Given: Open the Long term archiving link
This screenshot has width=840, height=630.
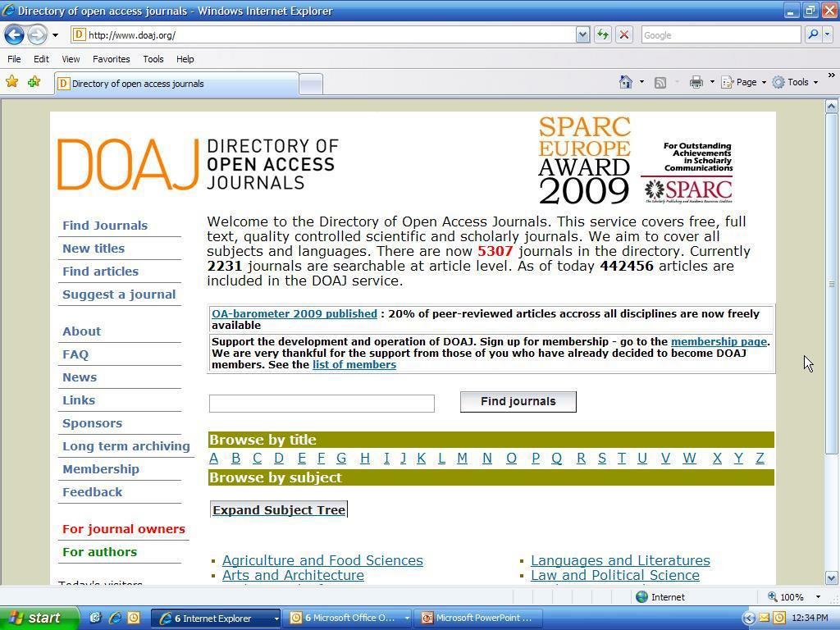Looking at the screenshot, I should click(x=126, y=446).
